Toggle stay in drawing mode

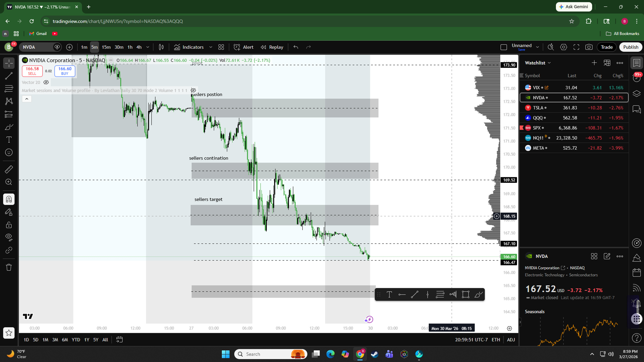pos(9,212)
